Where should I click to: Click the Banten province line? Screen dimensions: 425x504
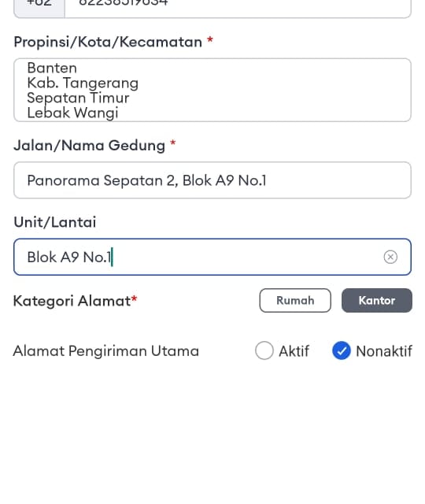[x=52, y=69]
